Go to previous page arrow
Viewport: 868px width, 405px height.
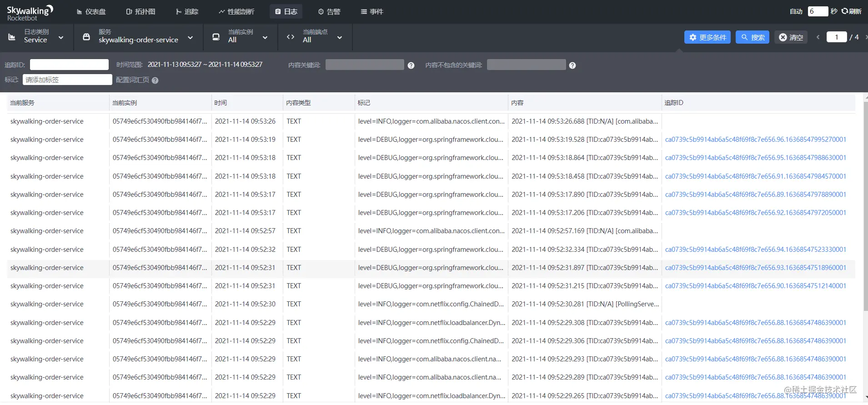point(818,37)
